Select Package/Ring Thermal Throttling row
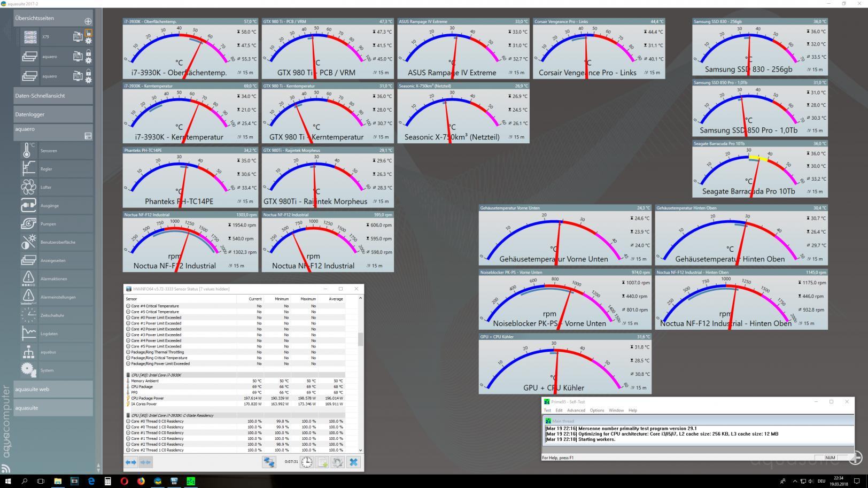 [x=234, y=352]
